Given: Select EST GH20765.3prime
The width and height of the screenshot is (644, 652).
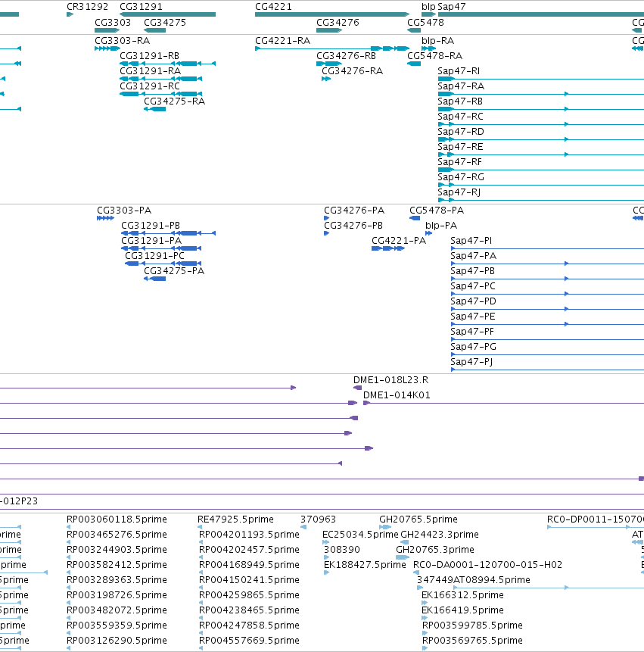Looking at the screenshot, I should [435, 550].
